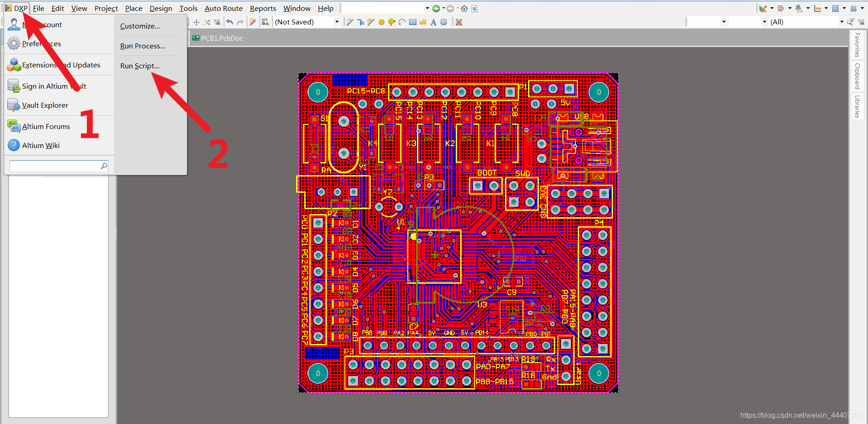Click the filter magnifier funnel icon
The width and height of the screenshot is (868, 424).
(850, 22)
